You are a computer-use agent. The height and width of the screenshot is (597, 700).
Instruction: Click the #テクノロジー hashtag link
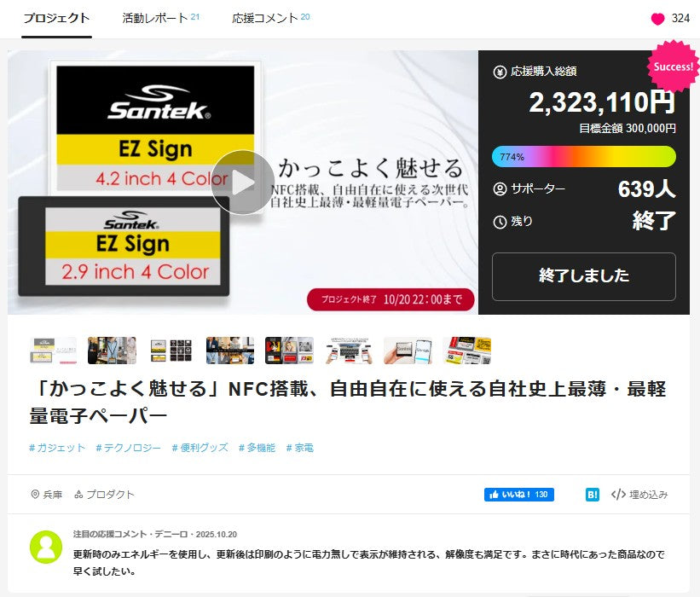coord(128,448)
